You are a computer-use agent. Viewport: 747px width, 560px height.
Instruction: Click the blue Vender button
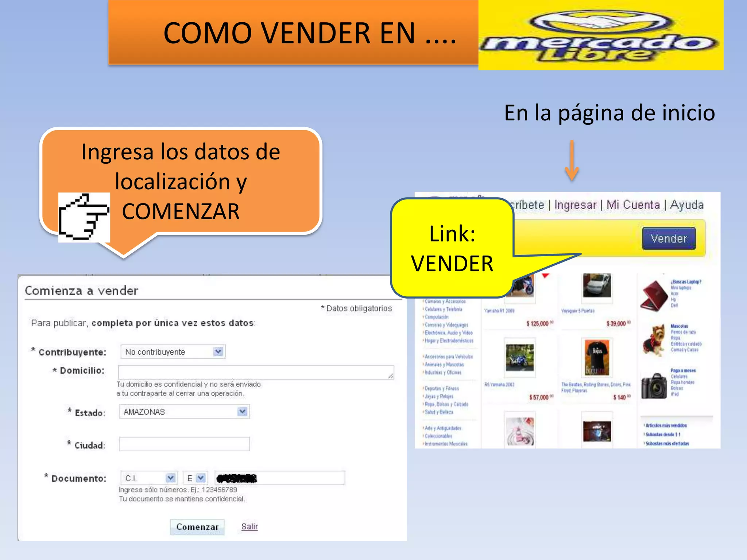[x=669, y=239]
